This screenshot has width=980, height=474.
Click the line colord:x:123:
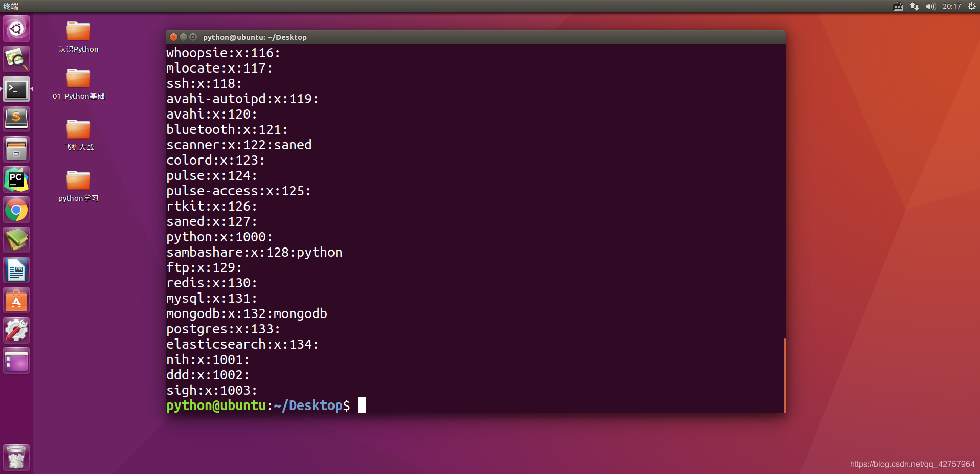point(215,160)
